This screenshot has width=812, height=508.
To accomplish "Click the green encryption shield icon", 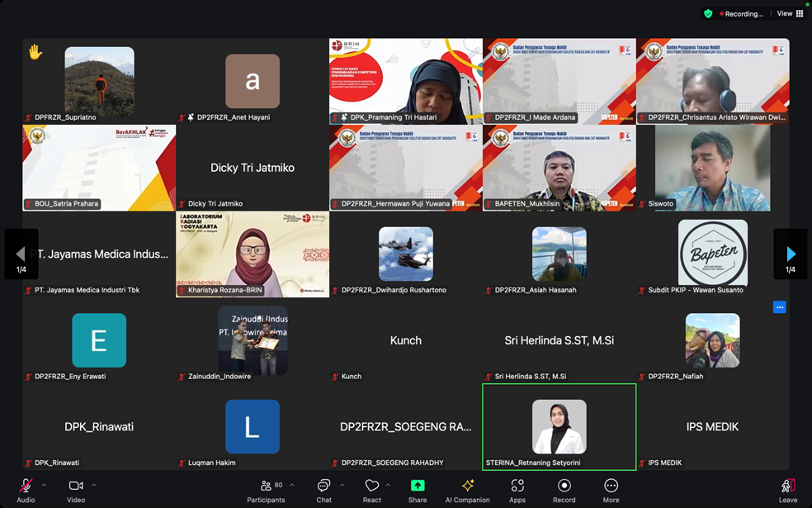I will (708, 13).
